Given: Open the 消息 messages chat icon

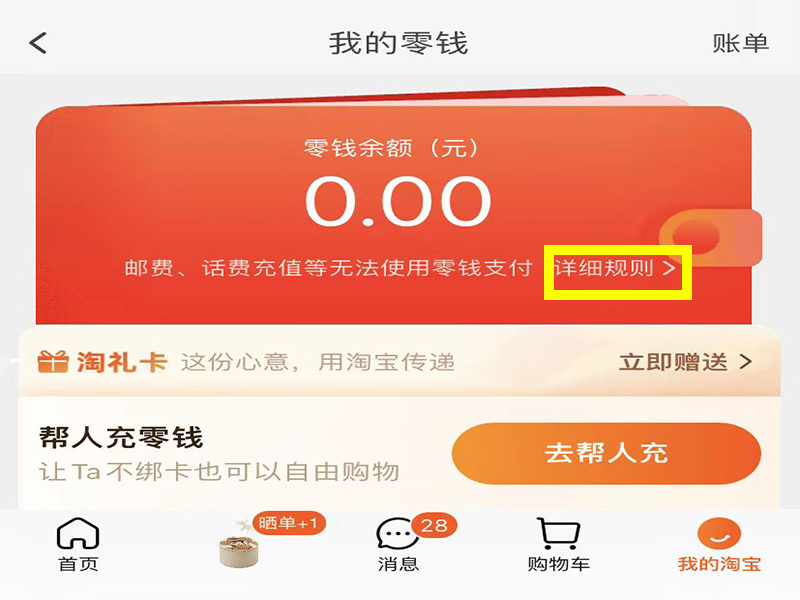Looking at the screenshot, I should click(396, 534).
